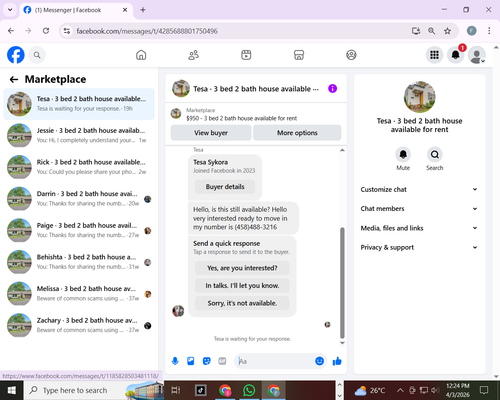The width and height of the screenshot is (500, 400).
Task: Open the browser zoom magnifier icon
Action: click(x=432, y=31)
